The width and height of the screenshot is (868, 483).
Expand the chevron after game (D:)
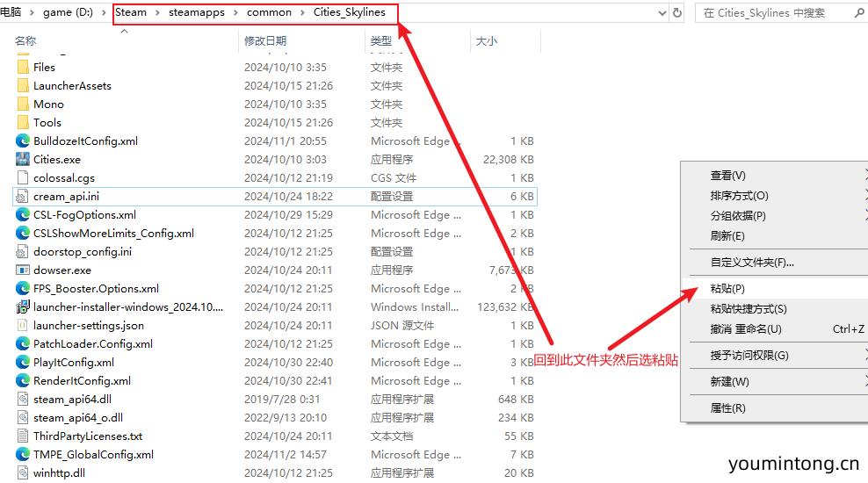pos(104,12)
